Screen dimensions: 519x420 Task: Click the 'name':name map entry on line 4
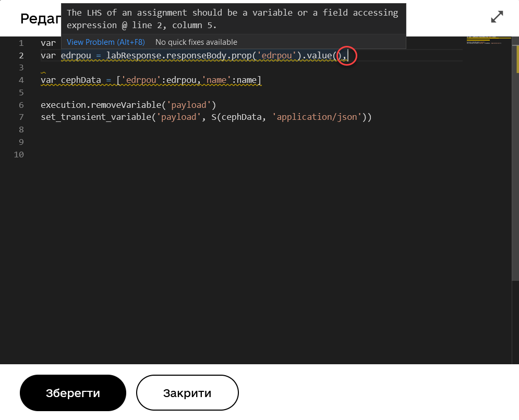click(x=229, y=80)
